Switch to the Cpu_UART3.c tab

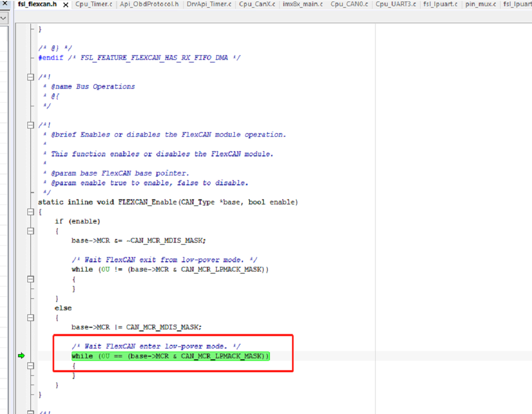(x=396, y=4)
